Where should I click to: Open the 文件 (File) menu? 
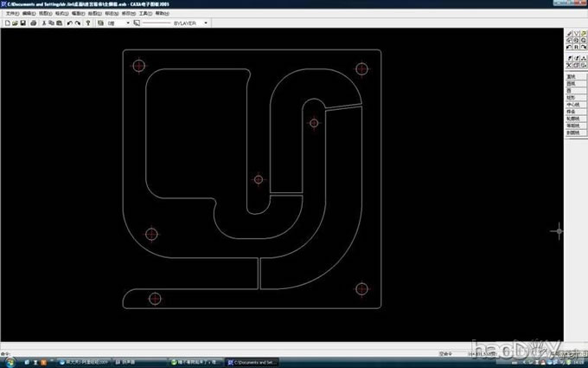click(x=12, y=14)
